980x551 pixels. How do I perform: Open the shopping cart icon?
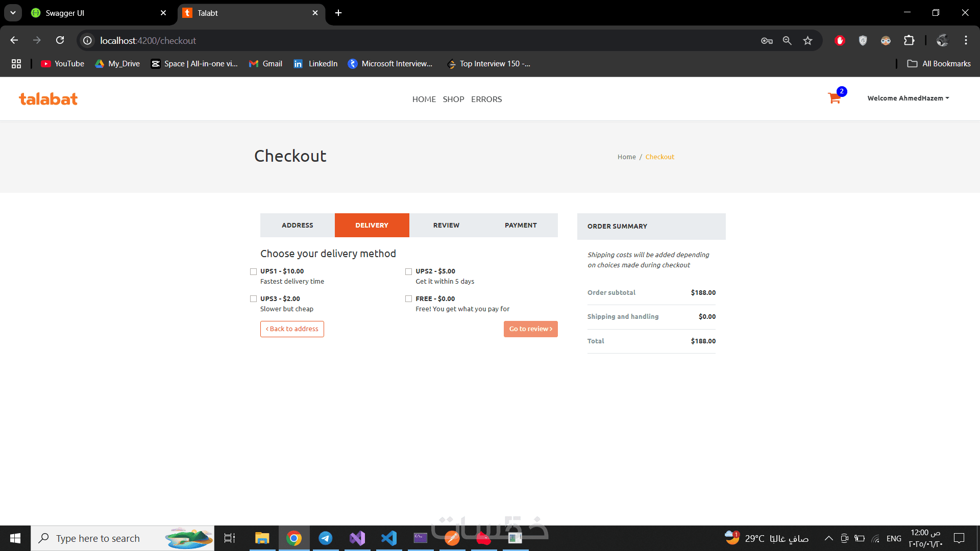click(834, 98)
